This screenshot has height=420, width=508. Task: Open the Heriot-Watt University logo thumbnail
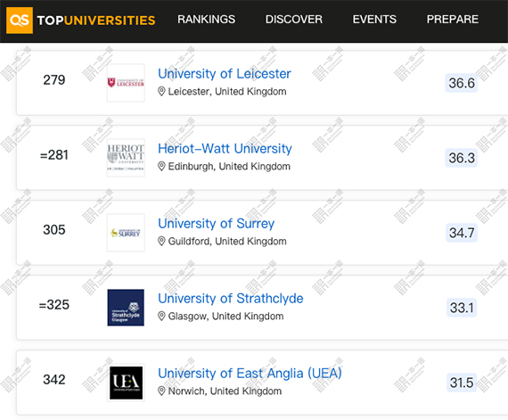126,158
